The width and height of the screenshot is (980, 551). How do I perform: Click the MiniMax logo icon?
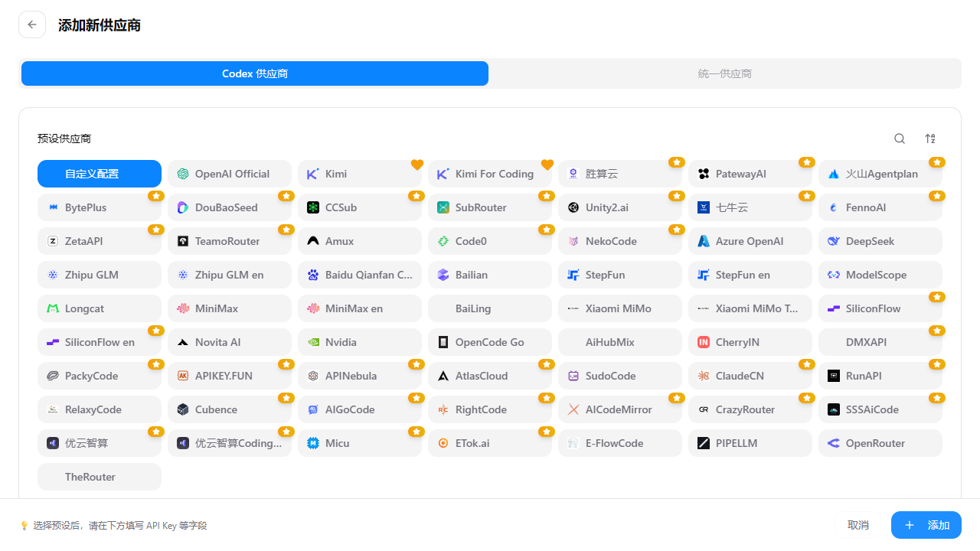pos(183,308)
